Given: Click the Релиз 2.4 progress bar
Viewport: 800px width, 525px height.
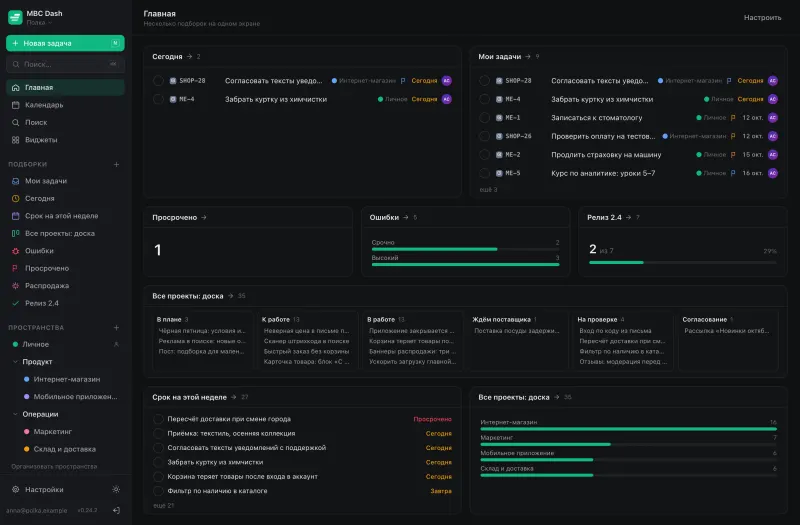Looking at the screenshot, I should (x=683, y=262).
